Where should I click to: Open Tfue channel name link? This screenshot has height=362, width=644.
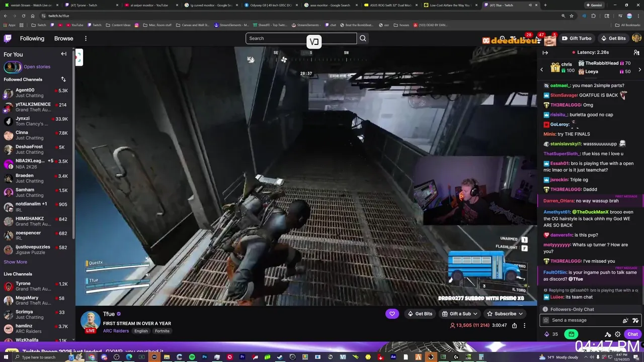(109, 314)
